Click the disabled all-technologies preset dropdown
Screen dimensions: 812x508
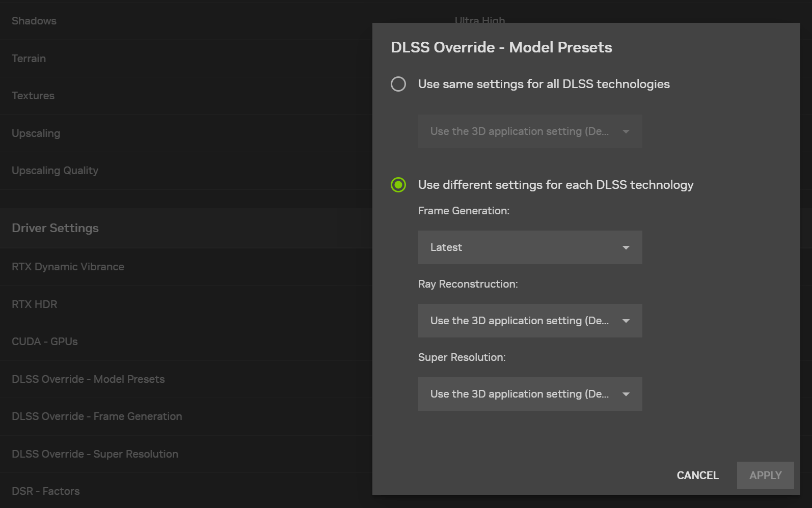(530, 131)
